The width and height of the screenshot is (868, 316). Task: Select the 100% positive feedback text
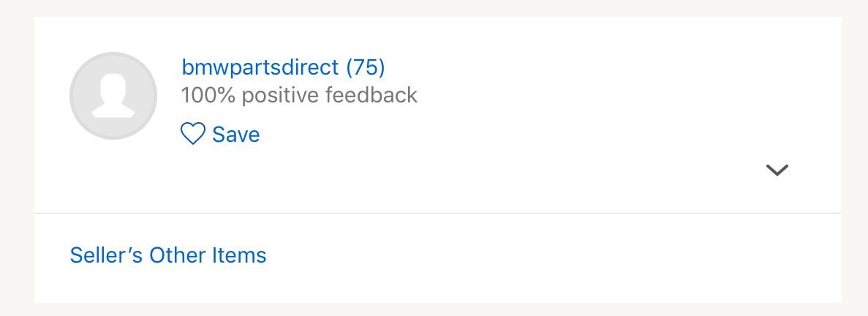(x=299, y=95)
